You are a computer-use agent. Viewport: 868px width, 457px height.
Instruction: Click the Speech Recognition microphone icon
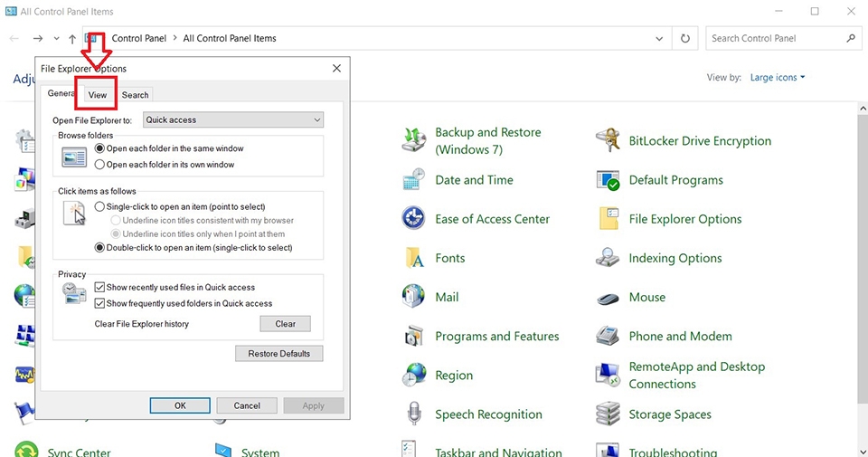coord(413,414)
